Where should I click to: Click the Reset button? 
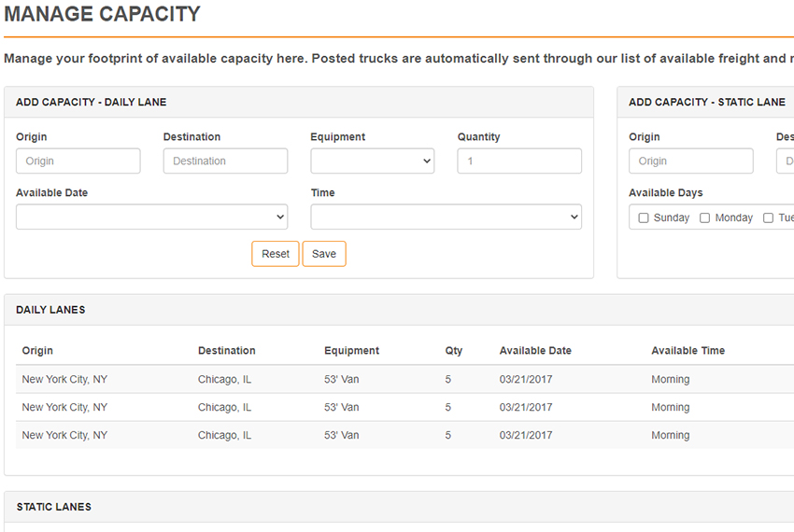276,254
